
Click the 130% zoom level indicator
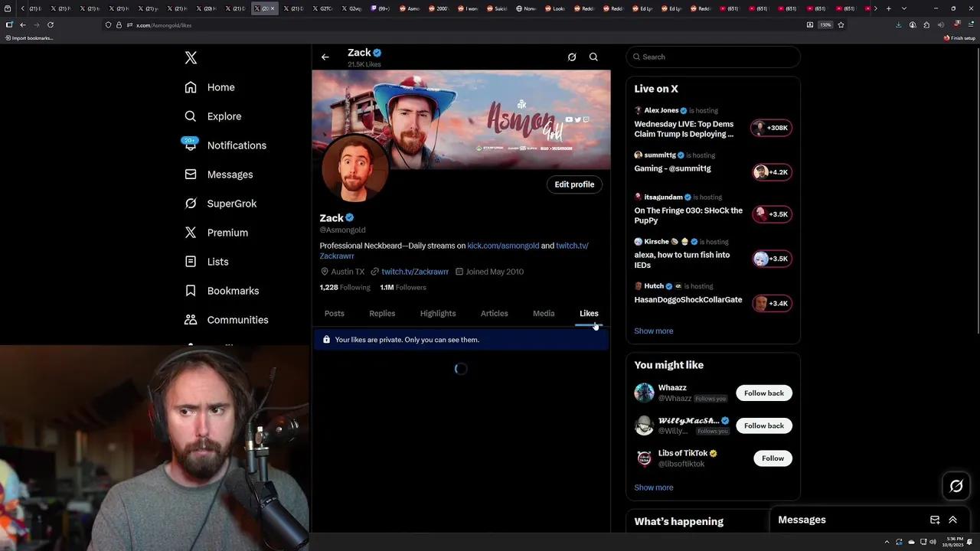click(x=825, y=24)
